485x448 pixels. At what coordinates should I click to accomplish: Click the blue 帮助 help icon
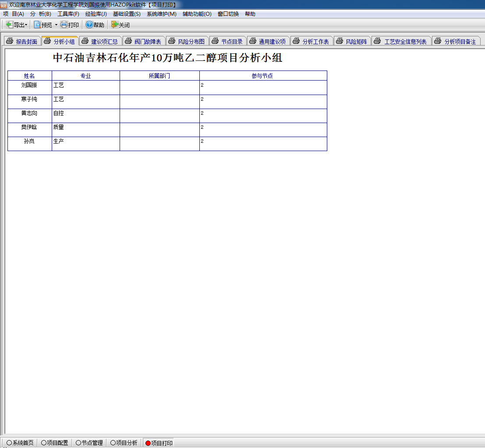click(89, 25)
